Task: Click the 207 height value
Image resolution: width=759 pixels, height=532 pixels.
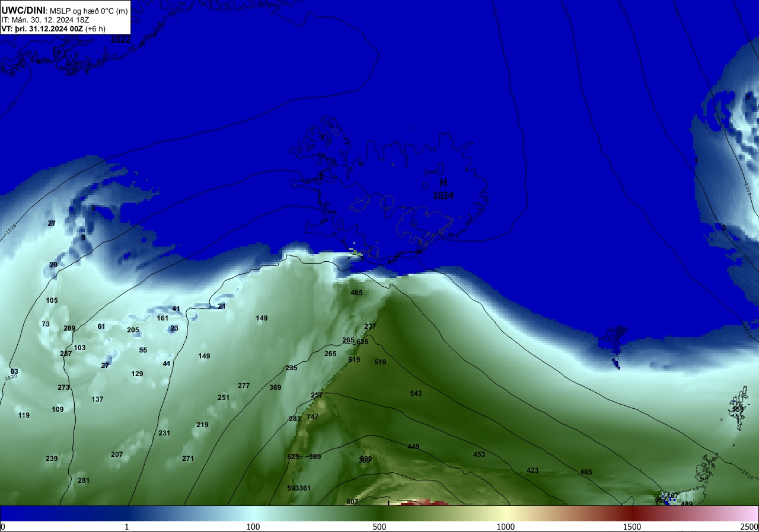Action: [x=117, y=454]
